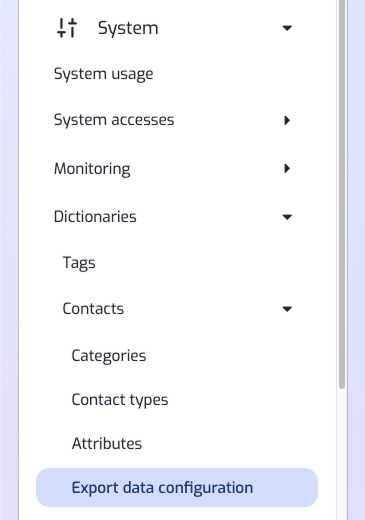Select the System accesses label

(x=114, y=120)
